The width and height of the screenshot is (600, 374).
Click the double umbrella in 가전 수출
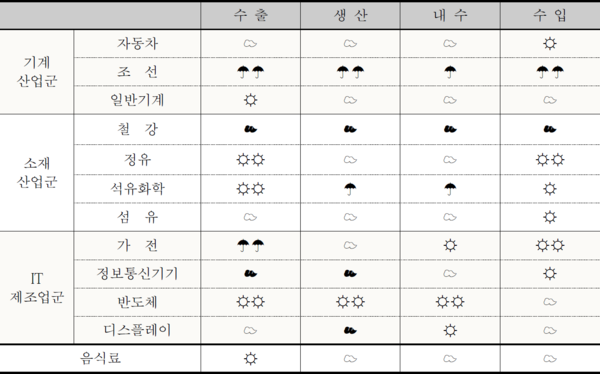(251, 245)
